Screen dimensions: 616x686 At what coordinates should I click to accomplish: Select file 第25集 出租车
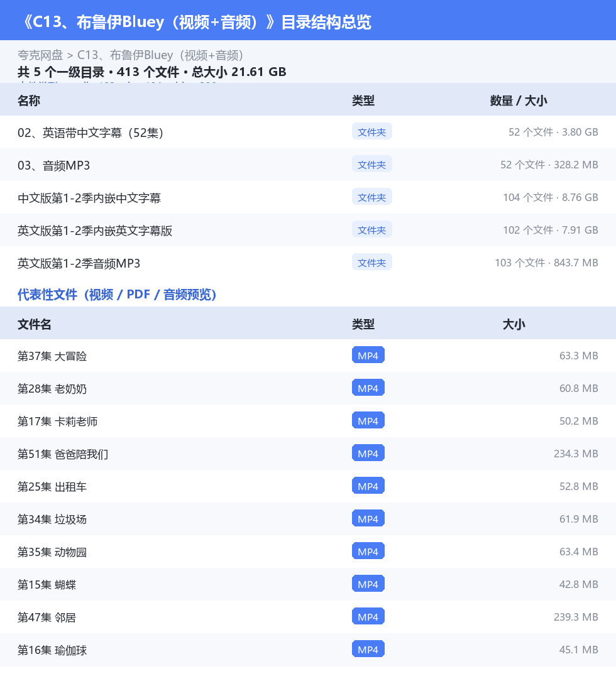coord(52,486)
